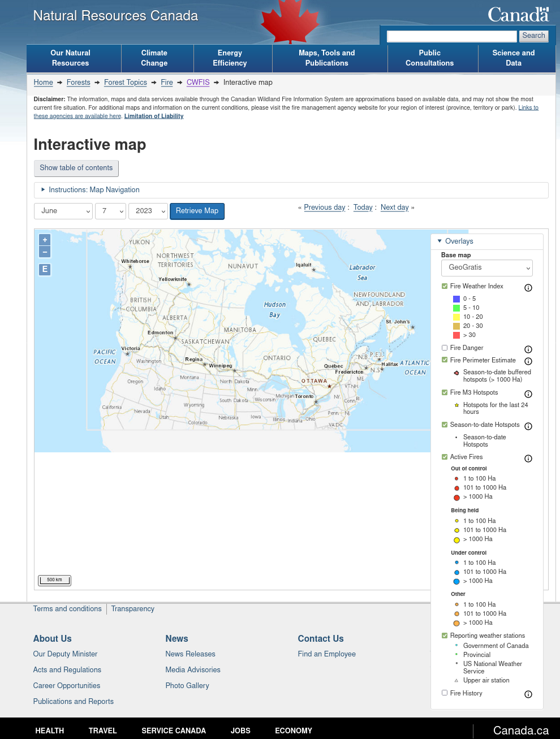
Task: Zoom out on the map
Action: coord(45,252)
